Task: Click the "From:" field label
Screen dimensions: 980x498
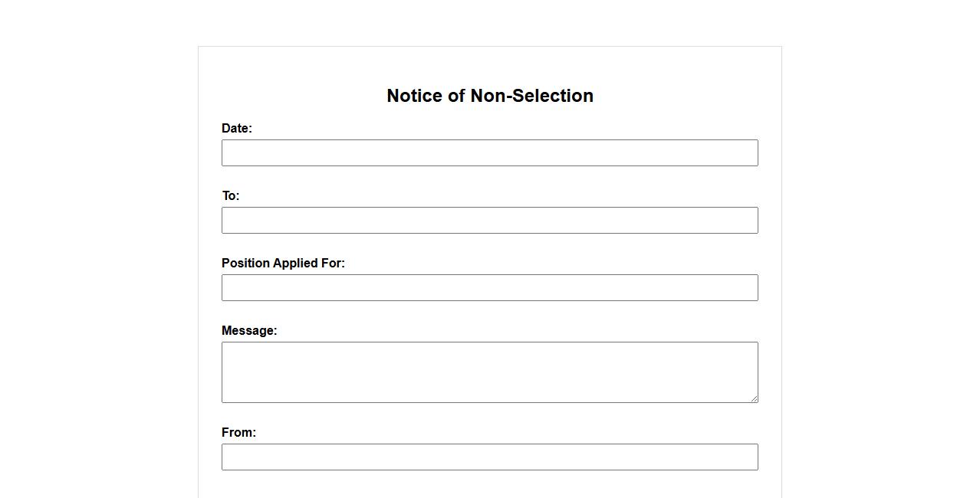Action: (x=238, y=432)
